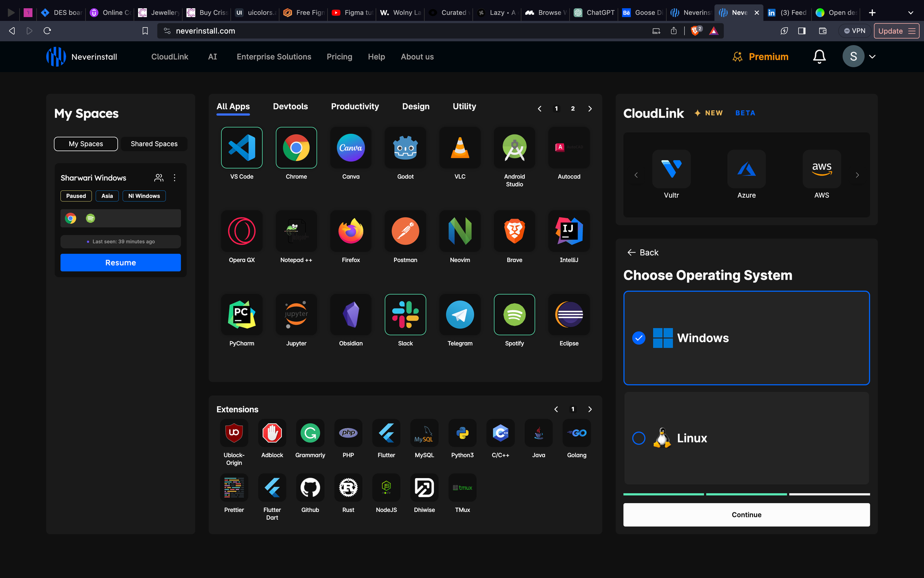Open the Pricing menu item
The image size is (924, 578).
[x=339, y=56]
